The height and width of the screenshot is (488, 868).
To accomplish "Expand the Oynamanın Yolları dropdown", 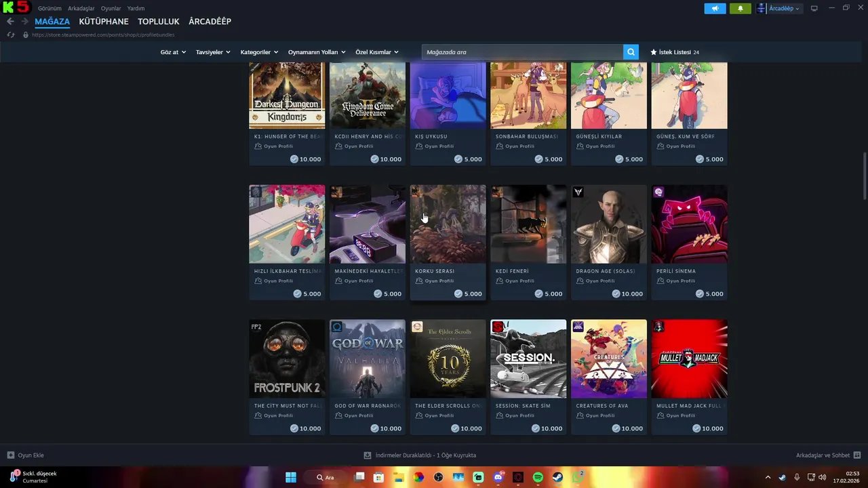I will click(x=317, y=52).
